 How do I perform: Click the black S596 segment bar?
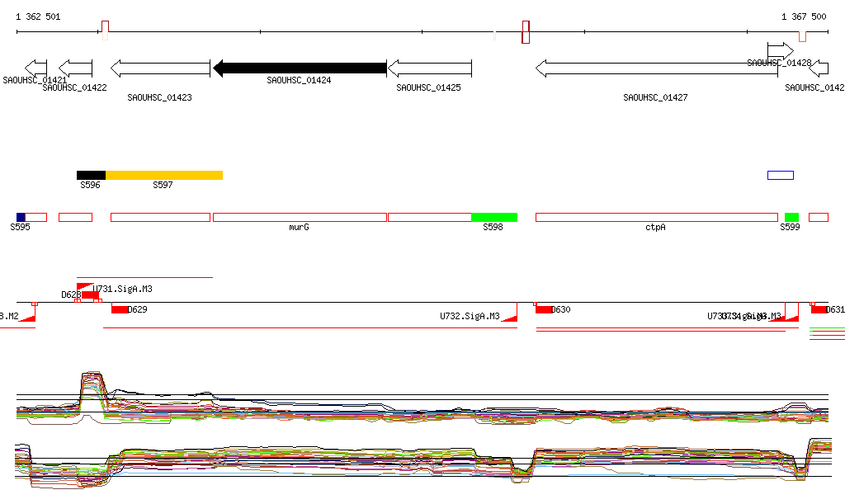tap(91, 175)
